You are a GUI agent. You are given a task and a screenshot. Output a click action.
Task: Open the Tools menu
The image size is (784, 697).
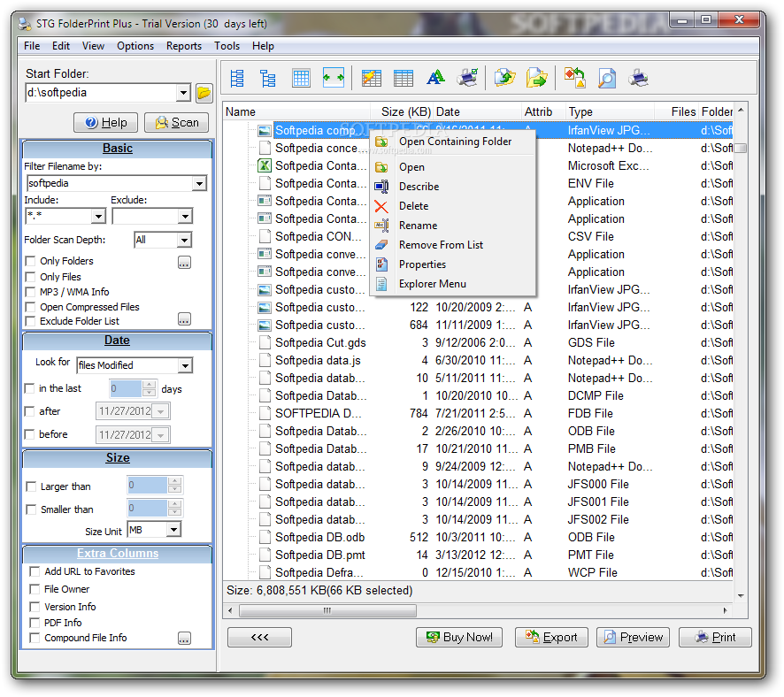(227, 46)
